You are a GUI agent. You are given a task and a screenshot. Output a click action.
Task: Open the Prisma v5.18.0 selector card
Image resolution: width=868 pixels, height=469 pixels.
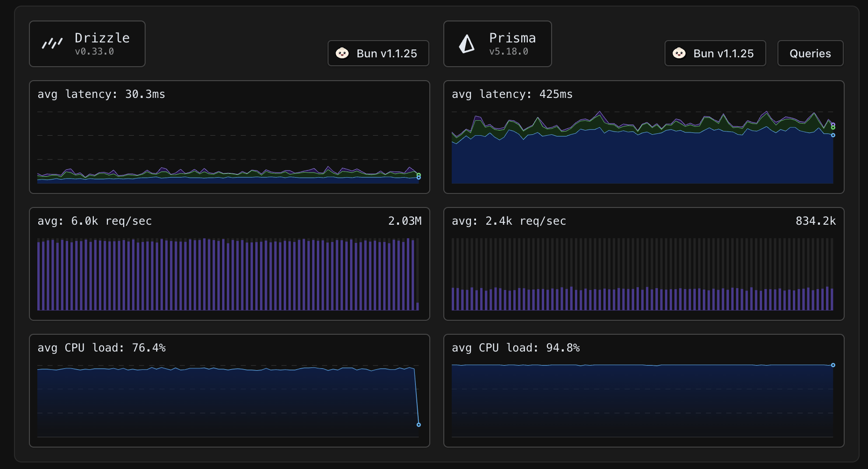point(497,44)
